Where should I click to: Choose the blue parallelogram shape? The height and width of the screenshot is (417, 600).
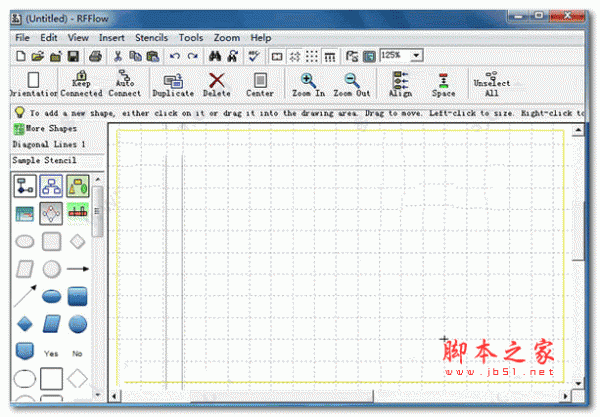(x=51, y=324)
